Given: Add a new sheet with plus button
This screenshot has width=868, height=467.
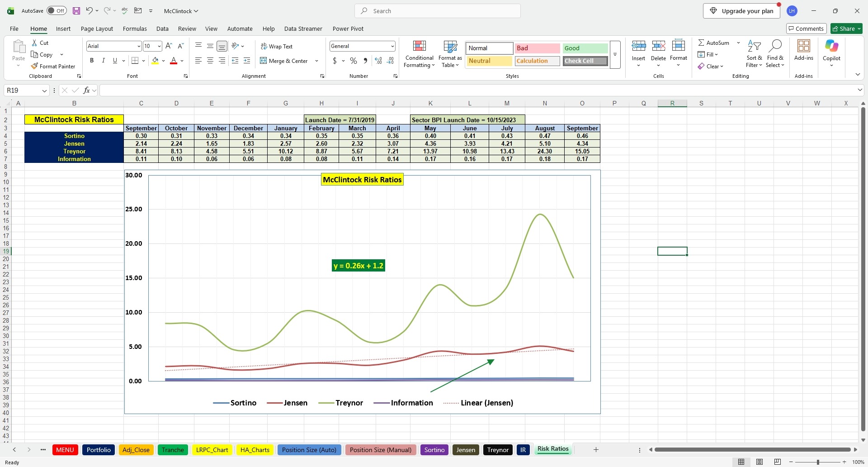Looking at the screenshot, I should coord(596,449).
